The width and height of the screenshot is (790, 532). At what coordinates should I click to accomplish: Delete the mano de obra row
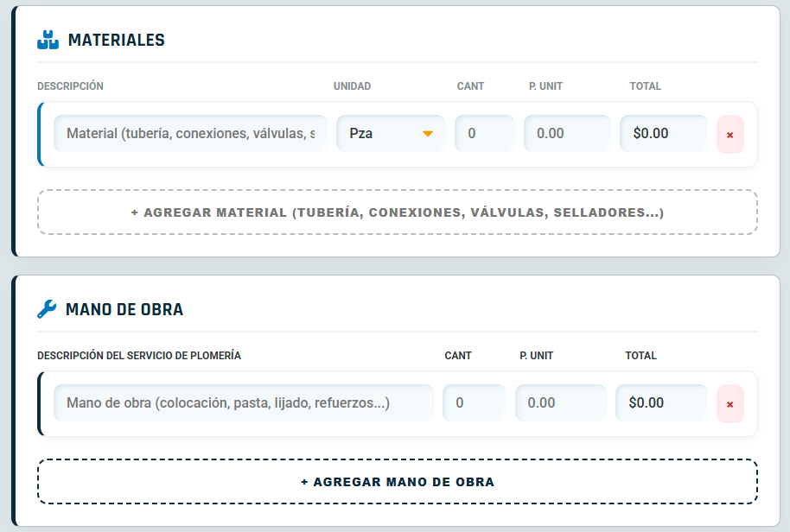click(x=730, y=404)
